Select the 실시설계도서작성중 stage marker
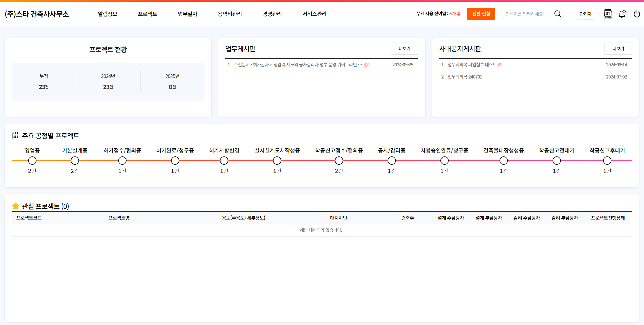644x325 pixels. 277,160
